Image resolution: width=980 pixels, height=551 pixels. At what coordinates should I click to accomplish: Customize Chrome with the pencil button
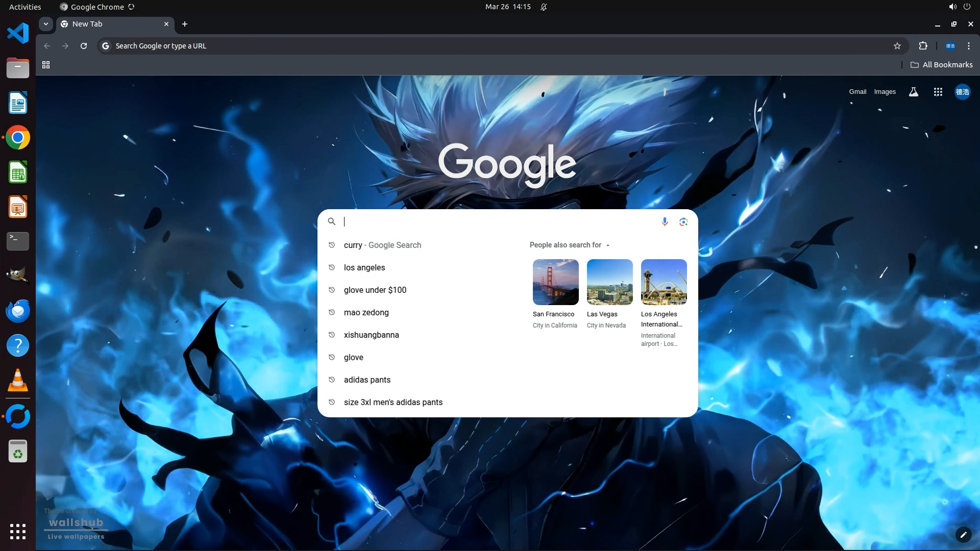pos(963,535)
